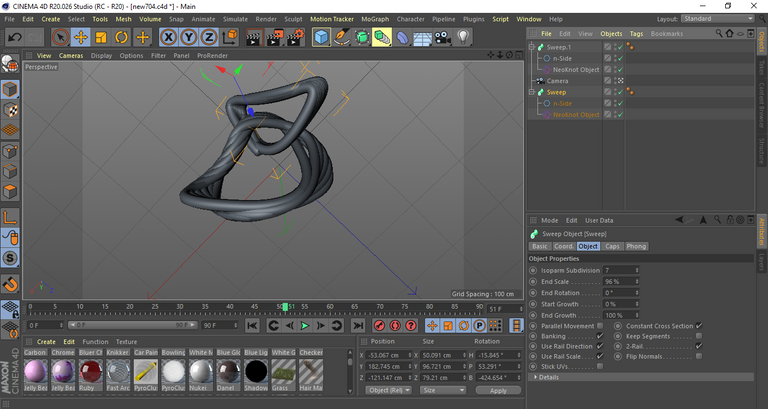Enable Stick UVs checkbox
The height and width of the screenshot is (409, 768).
pos(600,366)
